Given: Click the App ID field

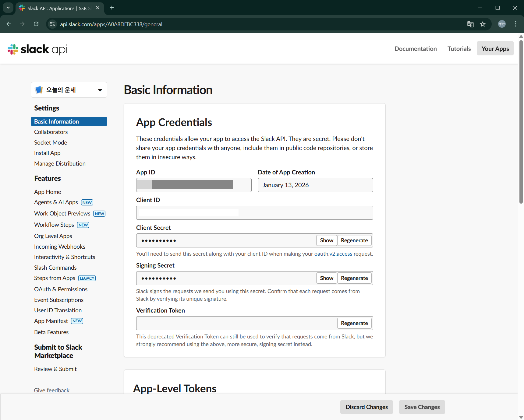Looking at the screenshot, I should tap(194, 185).
